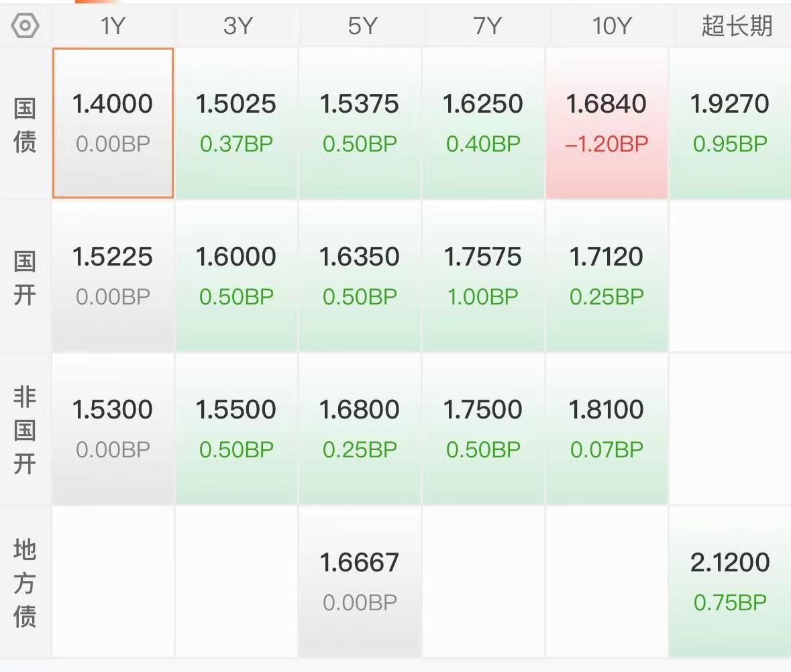Image resolution: width=791 pixels, height=672 pixels.
Task: Click the 非国开 row label
Action: pyautogui.click(x=25, y=429)
